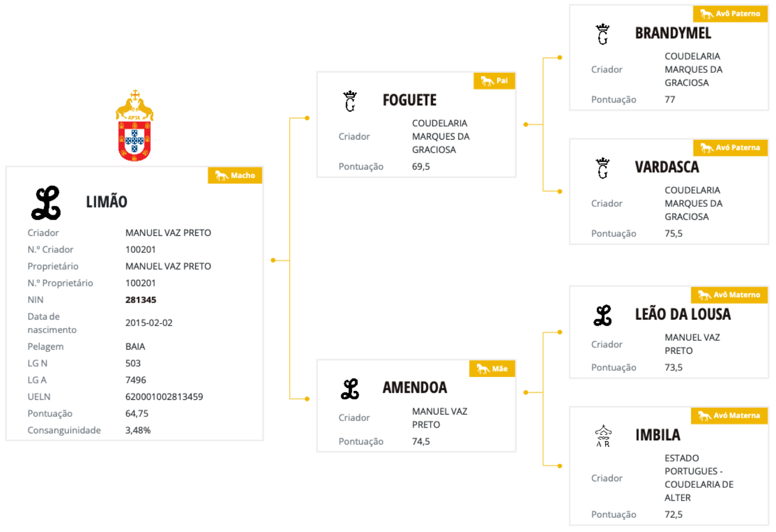Click the bold NIN number 281345
Screen dimensions: 776x532
[141, 300]
